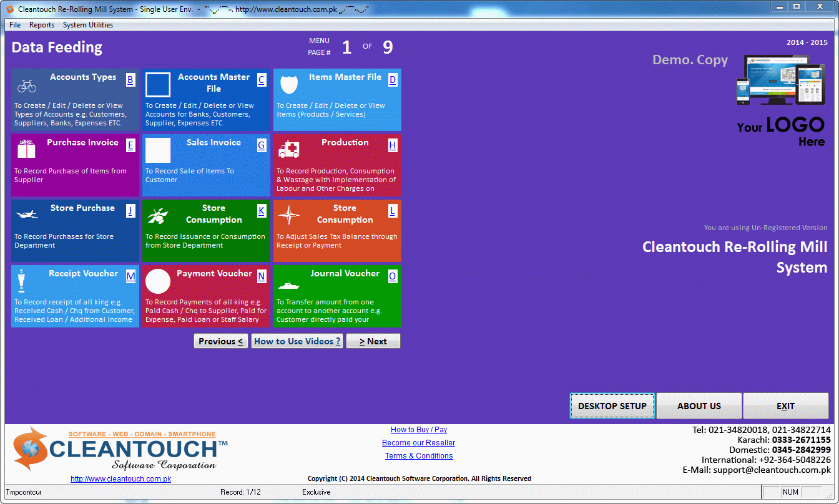The width and height of the screenshot is (839, 504).
Task: Click shortcut letter H on Production
Action: click(392, 145)
